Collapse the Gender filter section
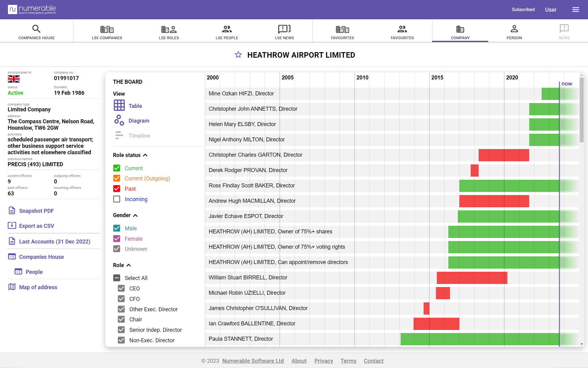This screenshot has width=588, height=368. click(x=135, y=215)
